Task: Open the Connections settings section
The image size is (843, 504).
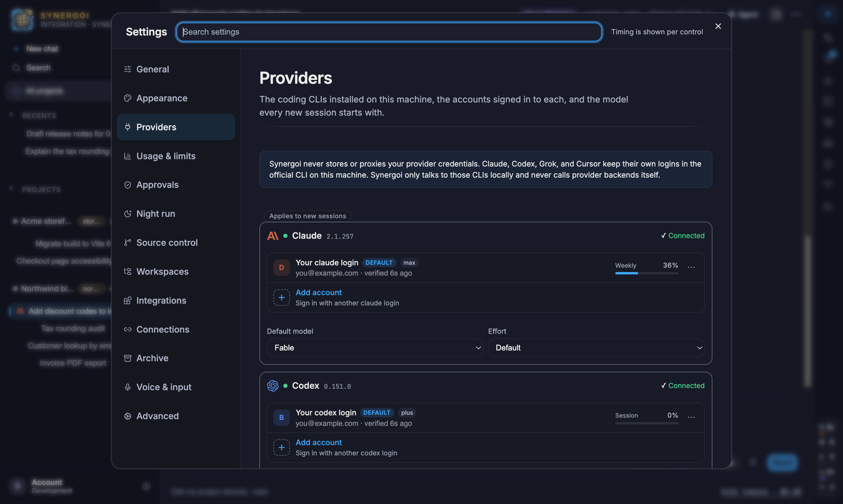Action: tap(176, 329)
